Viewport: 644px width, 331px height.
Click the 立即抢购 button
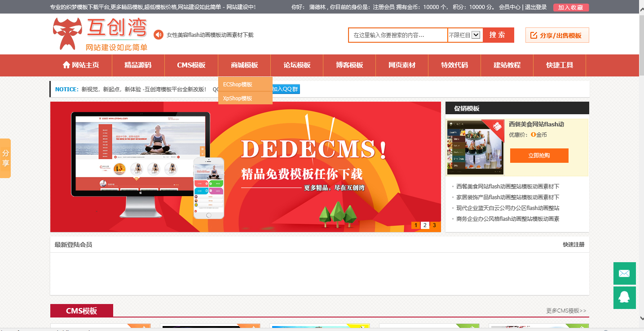pos(539,156)
